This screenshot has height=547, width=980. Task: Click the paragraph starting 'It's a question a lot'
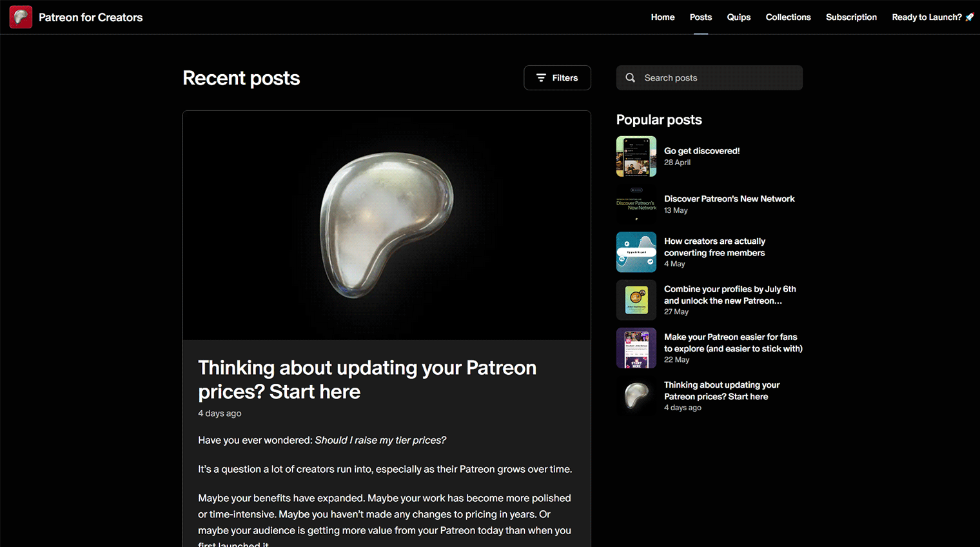tap(385, 470)
